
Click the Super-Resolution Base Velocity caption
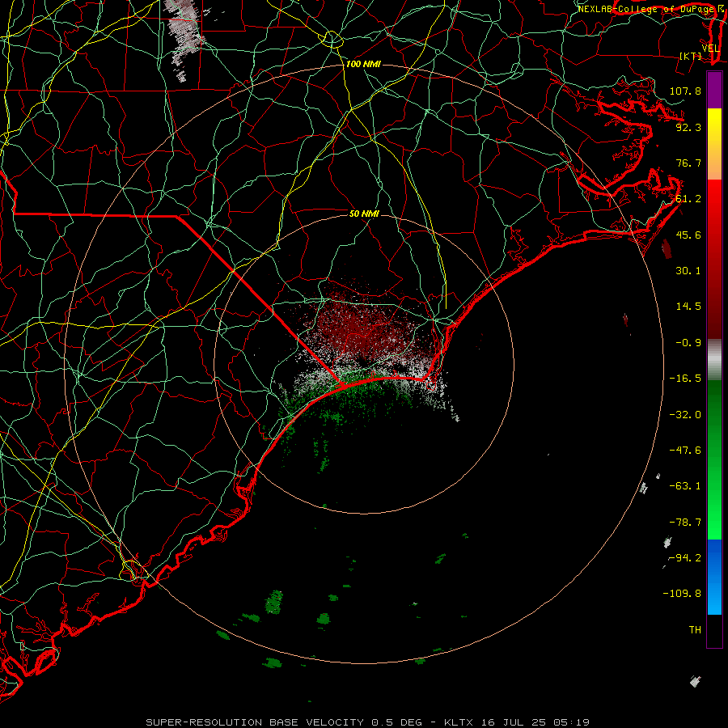tap(367, 722)
